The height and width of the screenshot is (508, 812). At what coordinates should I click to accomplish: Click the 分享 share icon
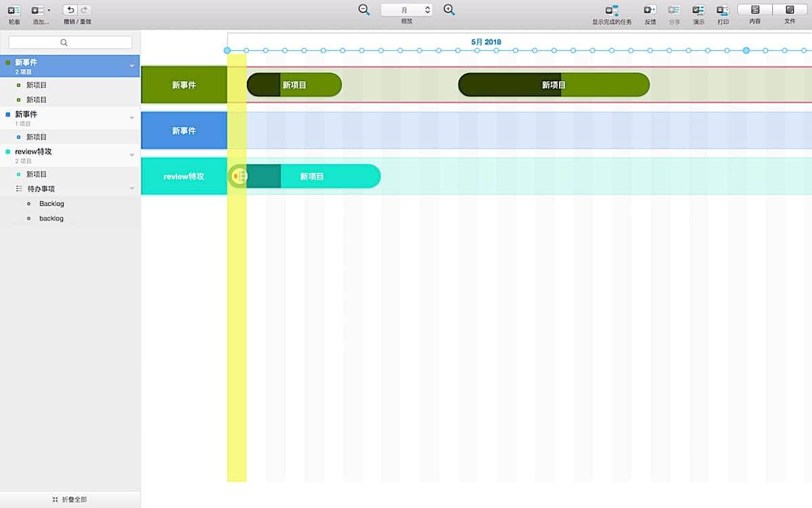click(x=674, y=10)
